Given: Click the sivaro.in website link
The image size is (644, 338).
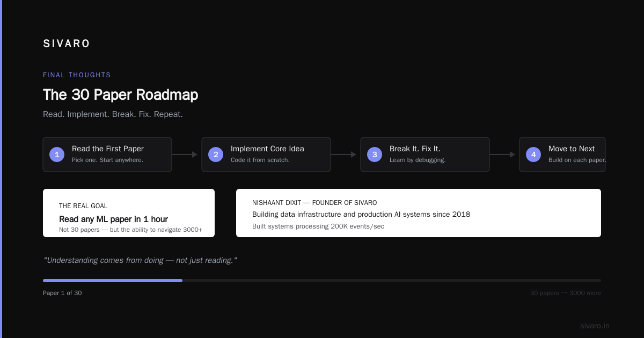Looking at the screenshot, I should (x=595, y=326).
